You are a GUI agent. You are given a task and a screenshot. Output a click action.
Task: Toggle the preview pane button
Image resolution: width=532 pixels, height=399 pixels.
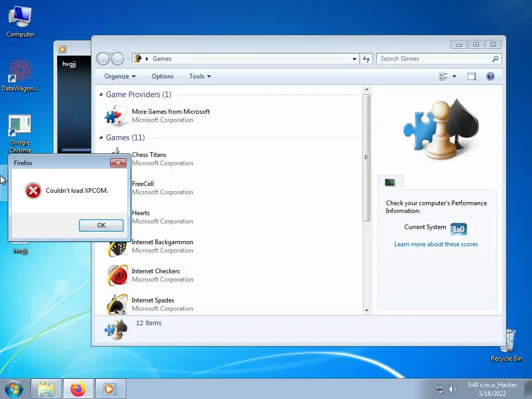pyautogui.click(x=472, y=76)
